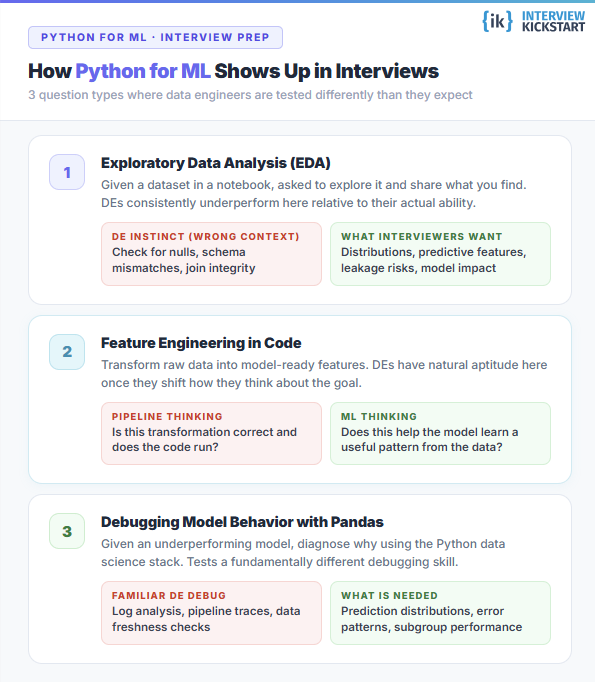Click the Interview Kickstart logo
Screen dimensions: 595x682
click(534, 21)
